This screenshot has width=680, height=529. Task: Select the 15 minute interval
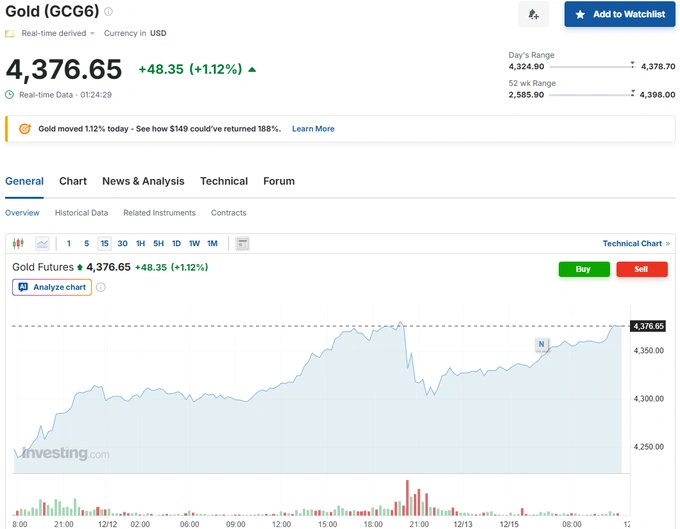(x=104, y=243)
